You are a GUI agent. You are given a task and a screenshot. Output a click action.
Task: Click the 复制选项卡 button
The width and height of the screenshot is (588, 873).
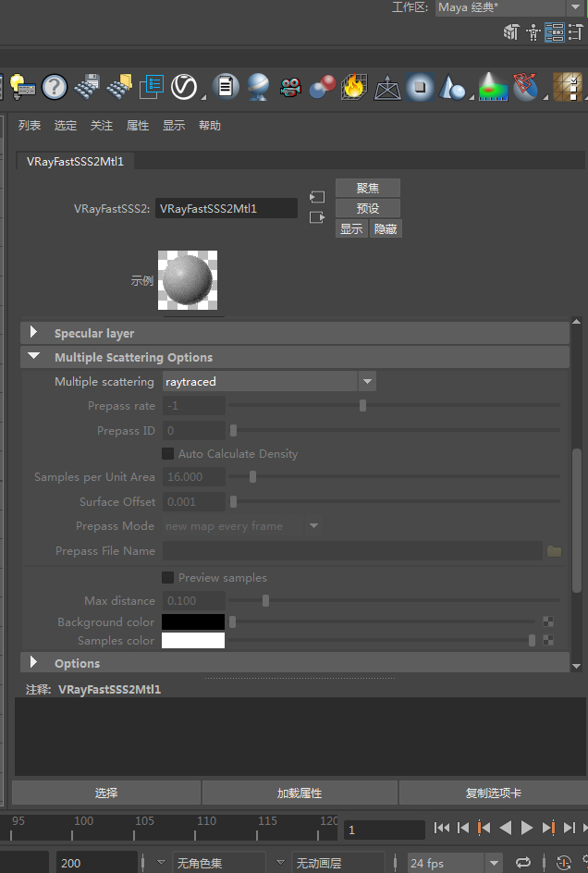pos(494,793)
